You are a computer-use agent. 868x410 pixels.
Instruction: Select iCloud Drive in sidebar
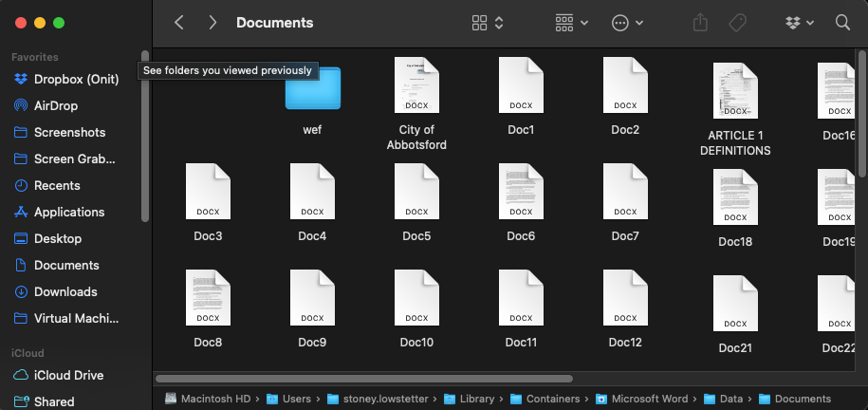pos(59,375)
